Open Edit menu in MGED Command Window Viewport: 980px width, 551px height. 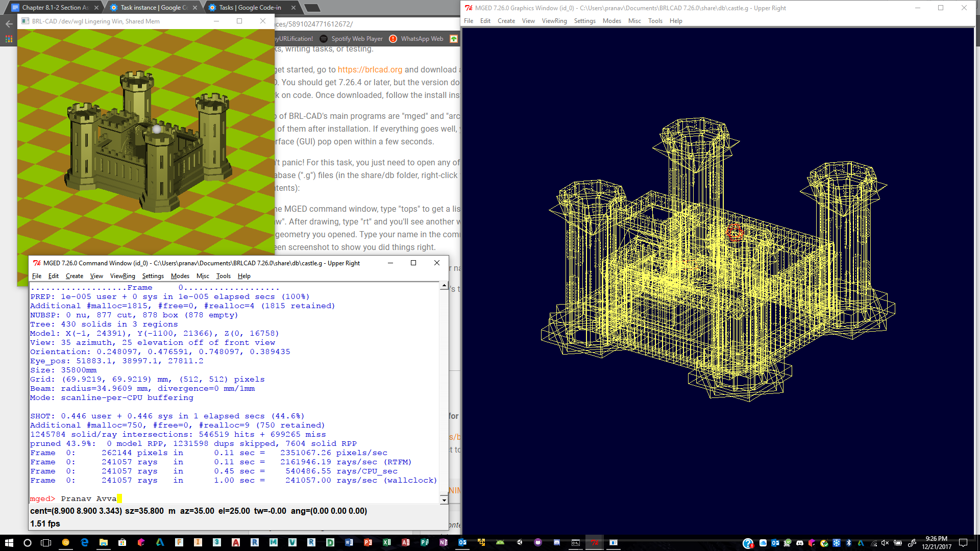click(54, 276)
